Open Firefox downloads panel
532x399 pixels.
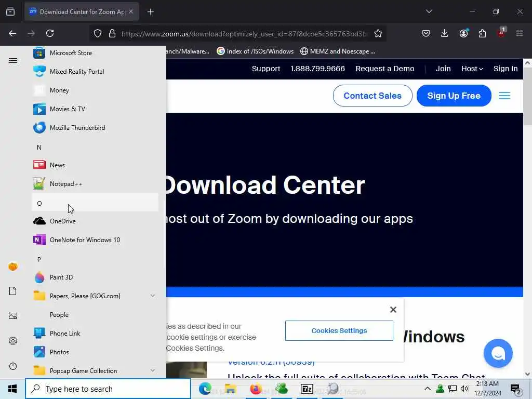pos(445,33)
